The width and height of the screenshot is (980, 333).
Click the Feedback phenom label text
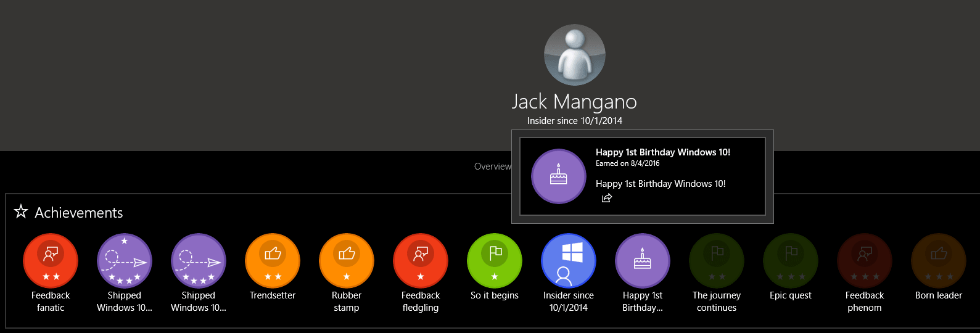pyautogui.click(x=865, y=302)
